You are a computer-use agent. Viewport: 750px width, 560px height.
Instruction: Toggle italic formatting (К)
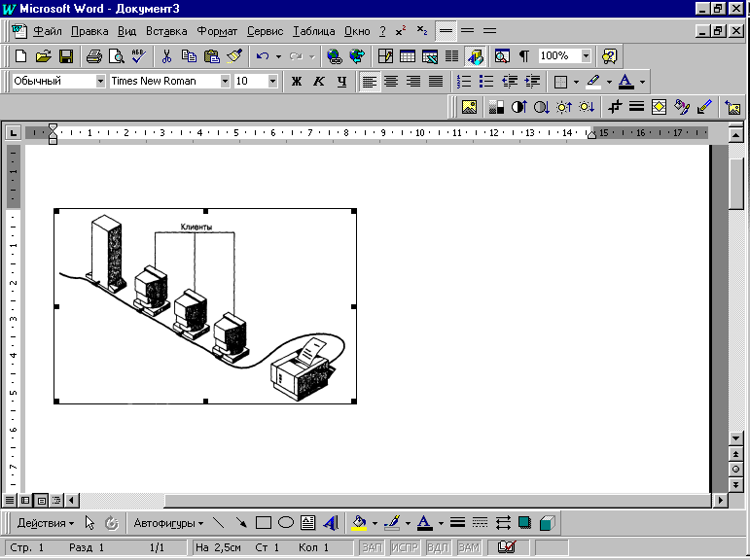click(x=319, y=82)
